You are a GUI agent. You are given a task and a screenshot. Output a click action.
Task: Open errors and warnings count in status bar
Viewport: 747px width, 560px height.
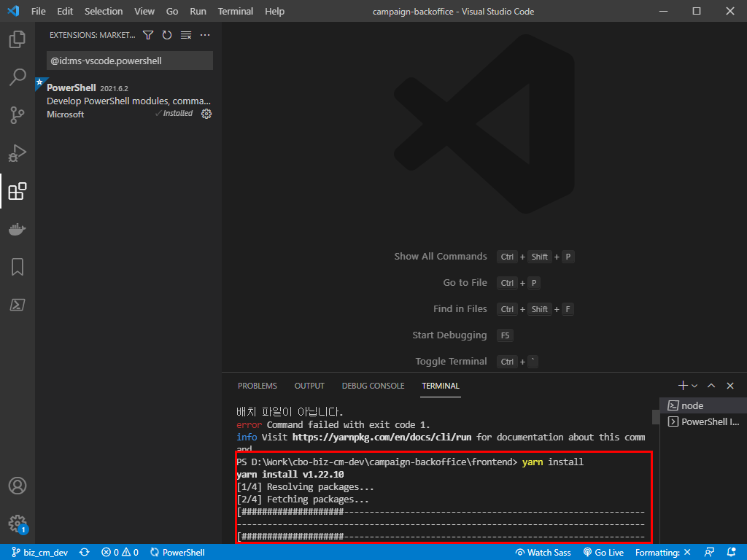120,553
